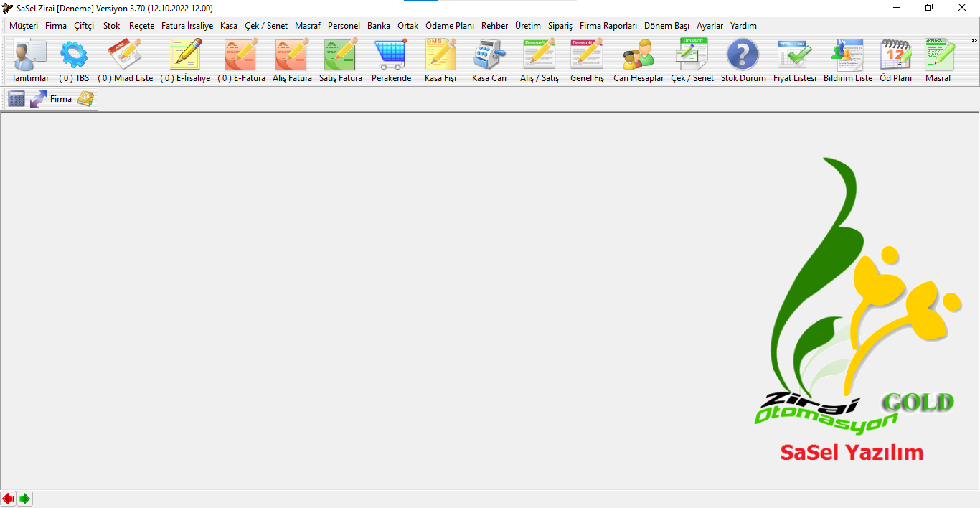980x508 pixels.
Task: Click the red left arrow icon
Action: [9, 499]
